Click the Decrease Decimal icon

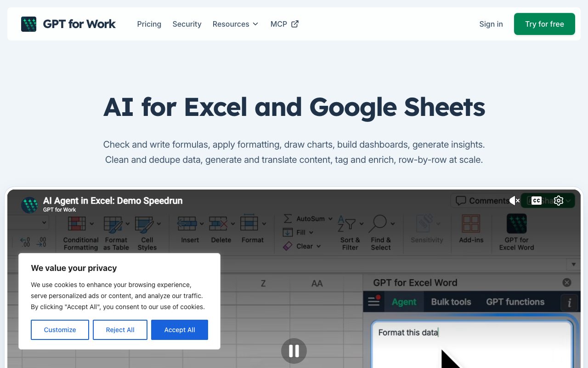(41, 241)
